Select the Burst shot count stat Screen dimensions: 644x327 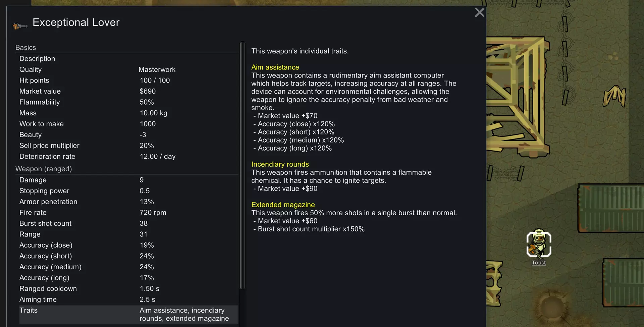[127, 223]
